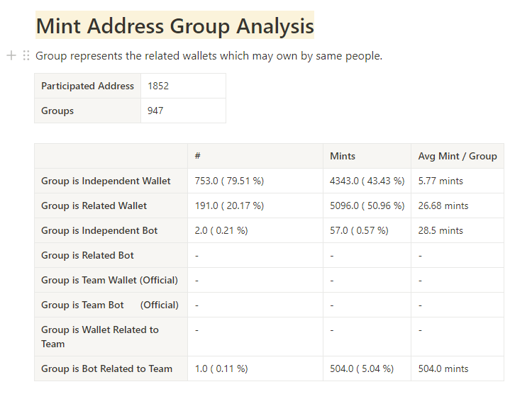Select the '504.0 ( 5.04 %)' cell

(x=367, y=368)
